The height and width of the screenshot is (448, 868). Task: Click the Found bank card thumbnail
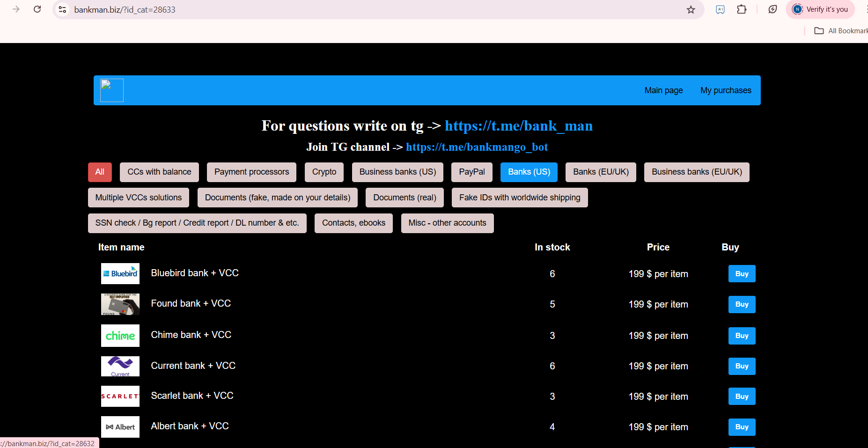(x=120, y=304)
